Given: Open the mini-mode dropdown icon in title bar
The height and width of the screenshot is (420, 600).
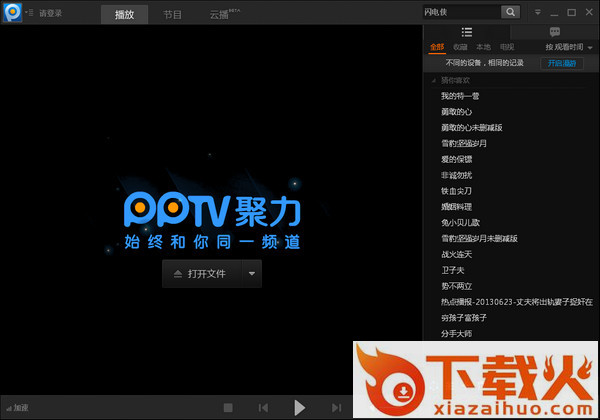Looking at the screenshot, I should (538, 12).
